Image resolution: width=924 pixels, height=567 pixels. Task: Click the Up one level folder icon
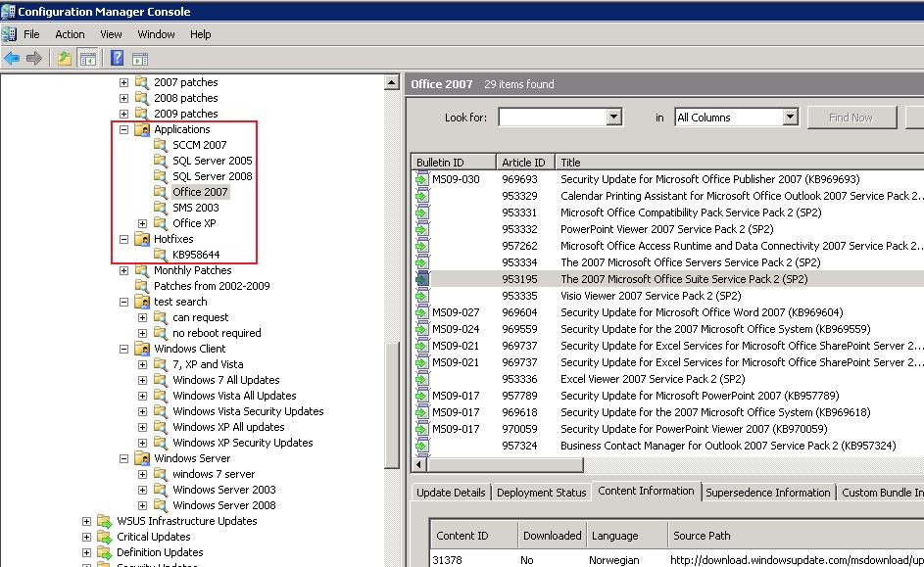click(x=65, y=59)
